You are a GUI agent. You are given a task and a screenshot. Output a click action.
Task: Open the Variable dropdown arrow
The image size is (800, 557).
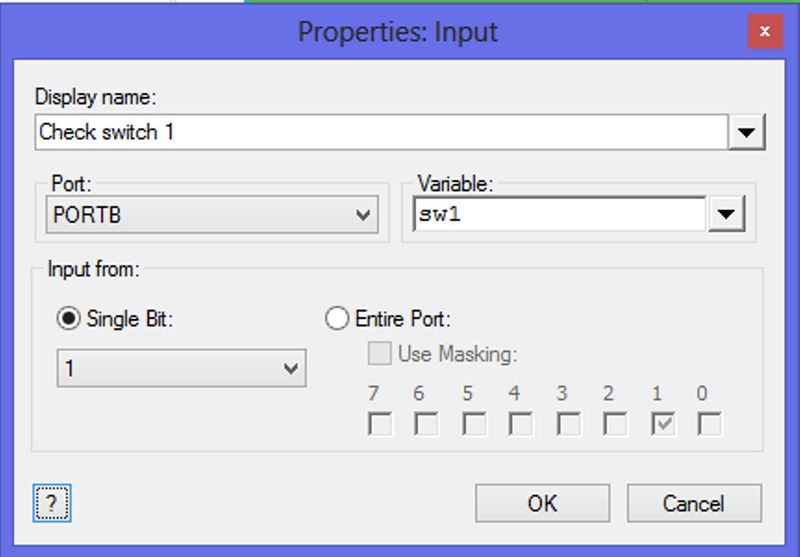coord(727,214)
